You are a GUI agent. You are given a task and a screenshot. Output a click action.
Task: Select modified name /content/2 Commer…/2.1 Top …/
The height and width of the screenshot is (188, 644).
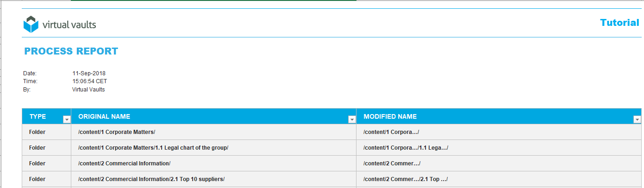coord(406,179)
